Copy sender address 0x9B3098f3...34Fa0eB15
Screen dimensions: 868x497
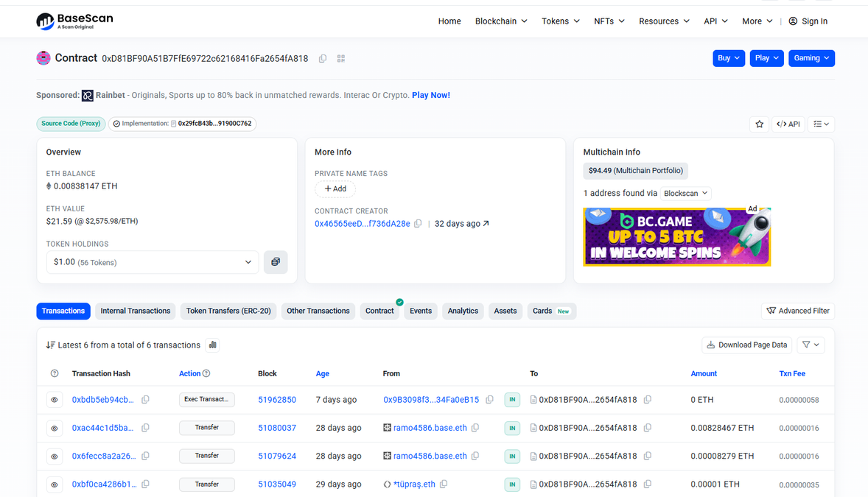(x=490, y=400)
